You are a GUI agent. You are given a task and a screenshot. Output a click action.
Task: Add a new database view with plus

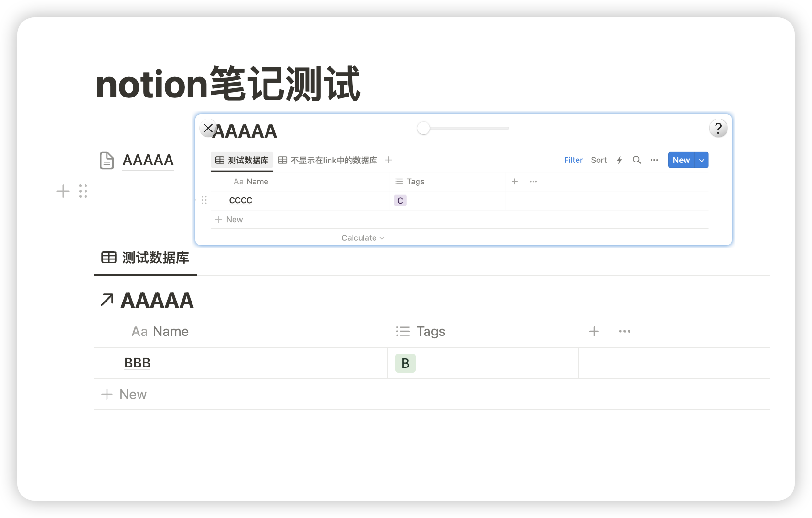(389, 160)
